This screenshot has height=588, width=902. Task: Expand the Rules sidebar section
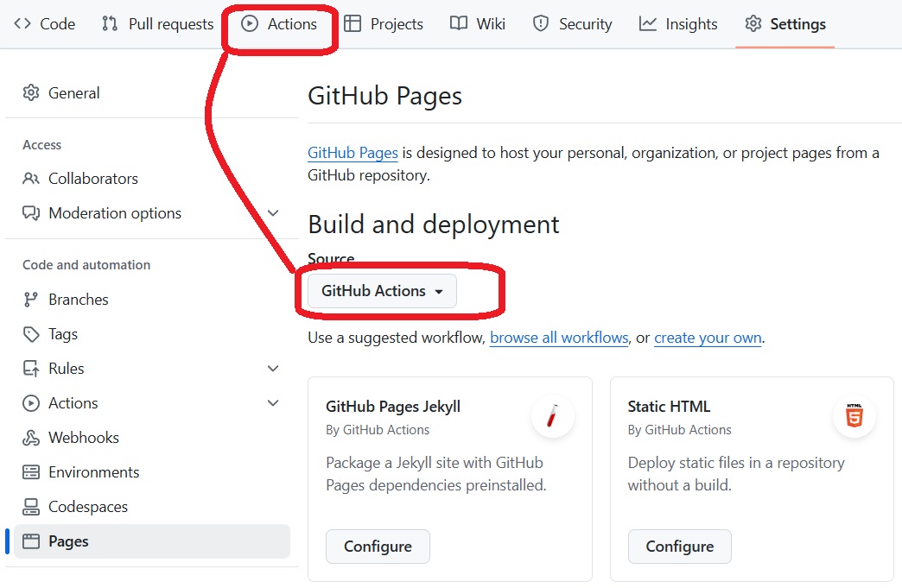coord(273,369)
